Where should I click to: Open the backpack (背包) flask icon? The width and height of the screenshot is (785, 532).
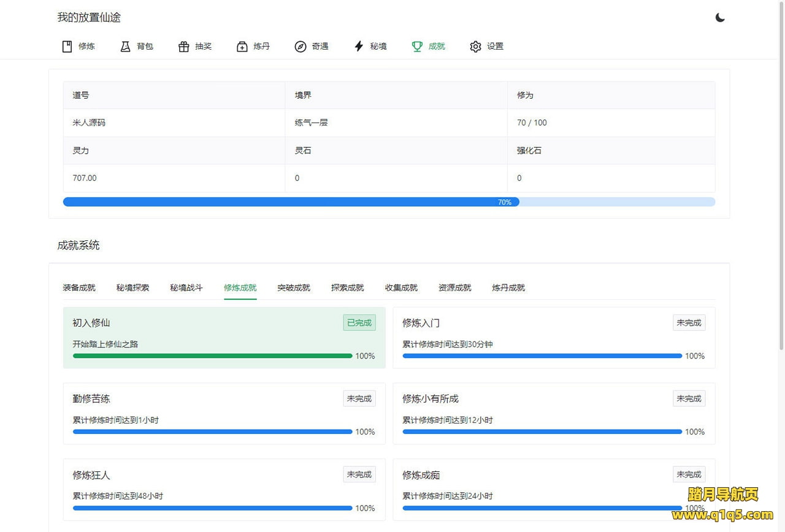[x=125, y=47]
